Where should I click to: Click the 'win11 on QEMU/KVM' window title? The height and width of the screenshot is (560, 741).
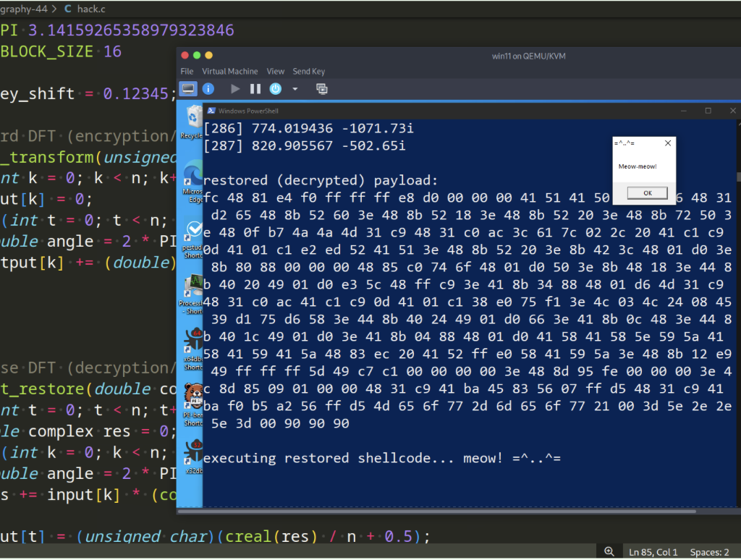click(528, 56)
